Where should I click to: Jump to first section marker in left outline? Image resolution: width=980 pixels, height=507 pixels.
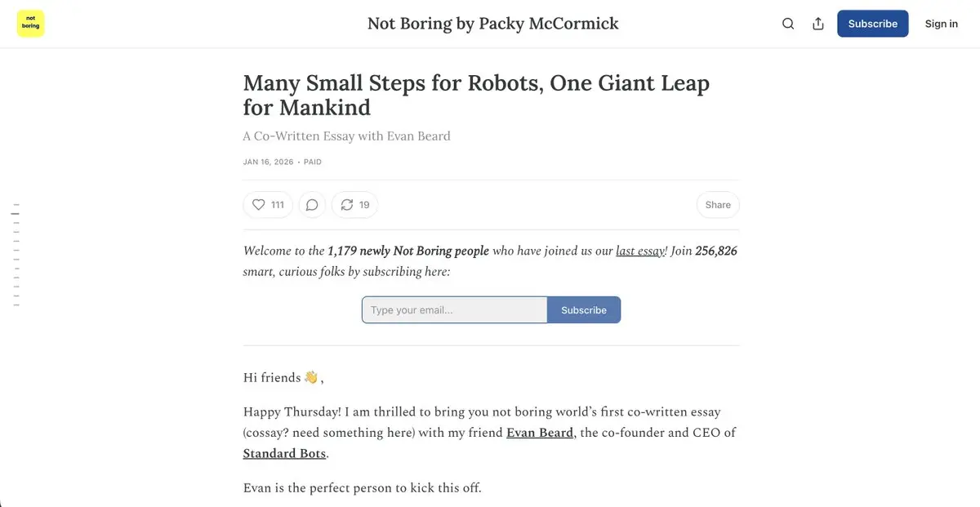pos(16,204)
